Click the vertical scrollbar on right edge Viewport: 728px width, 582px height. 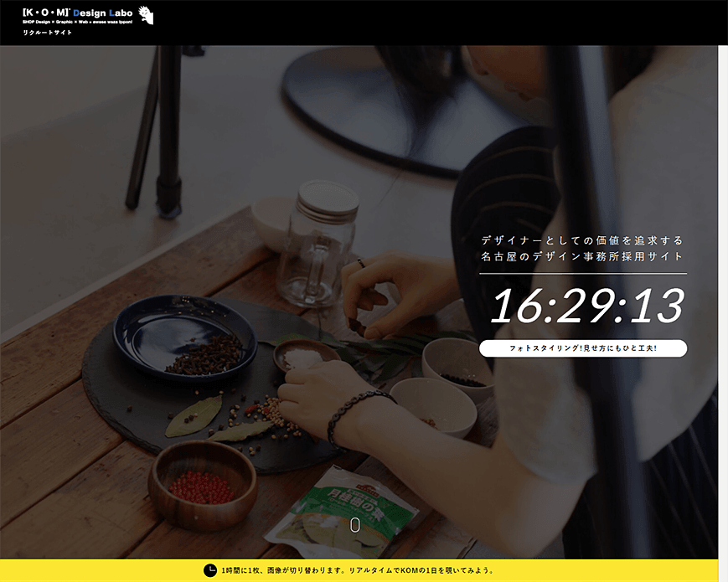coord(723,301)
